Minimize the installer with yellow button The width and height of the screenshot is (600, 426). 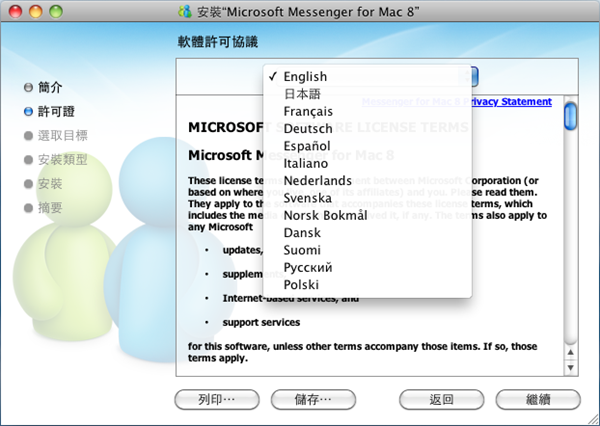[36, 11]
